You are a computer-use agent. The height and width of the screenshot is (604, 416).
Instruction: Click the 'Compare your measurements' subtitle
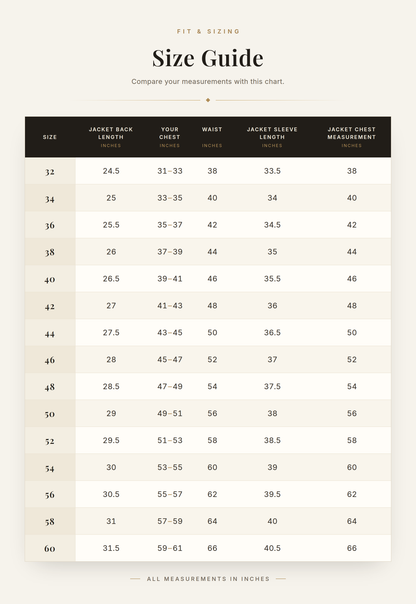[208, 82]
